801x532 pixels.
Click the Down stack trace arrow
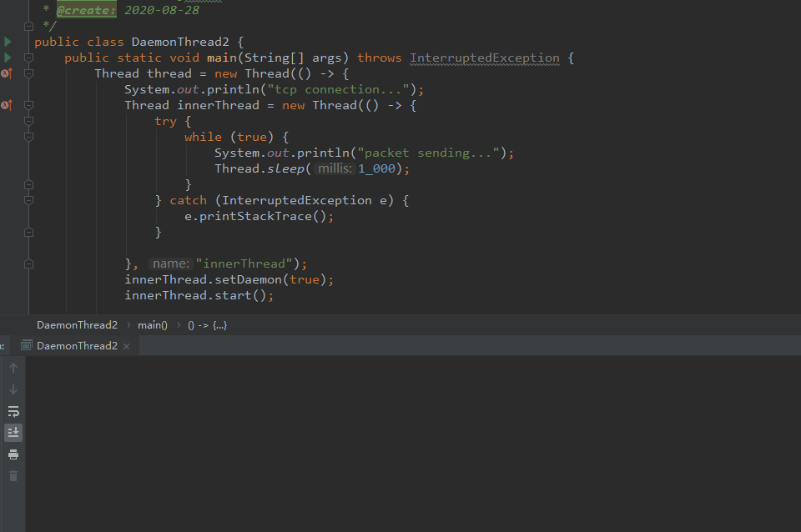13,389
